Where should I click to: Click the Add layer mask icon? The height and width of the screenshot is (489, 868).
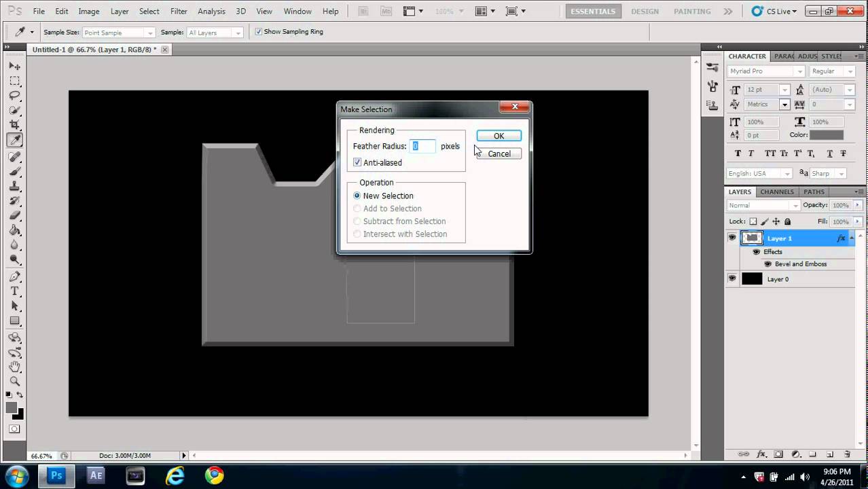(x=778, y=454)
